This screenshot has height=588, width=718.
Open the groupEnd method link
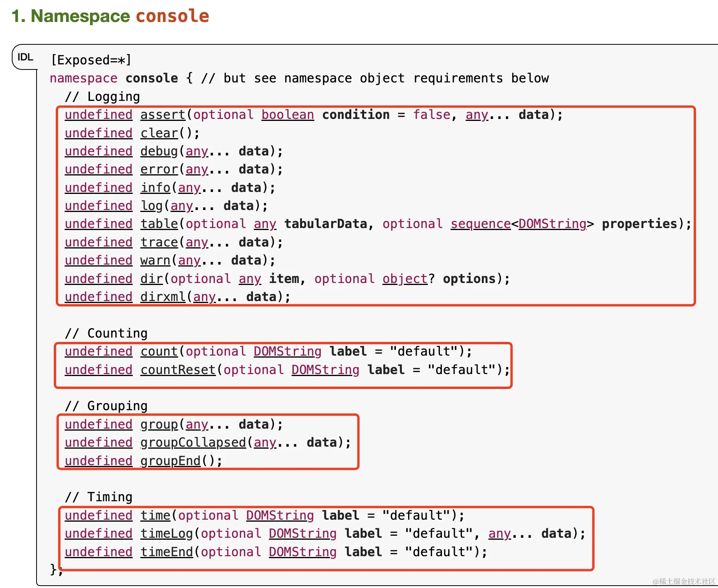coord(170,461)
